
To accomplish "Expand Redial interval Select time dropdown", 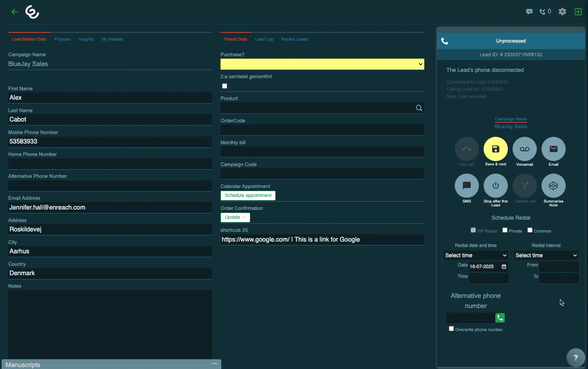I will coord(546,255).
